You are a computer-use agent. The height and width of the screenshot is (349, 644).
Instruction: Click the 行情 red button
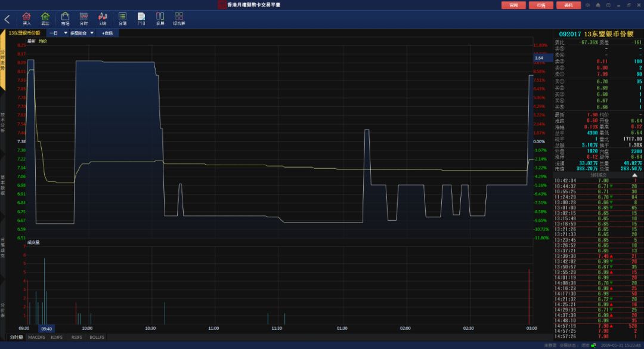click(x=541, y=5)
